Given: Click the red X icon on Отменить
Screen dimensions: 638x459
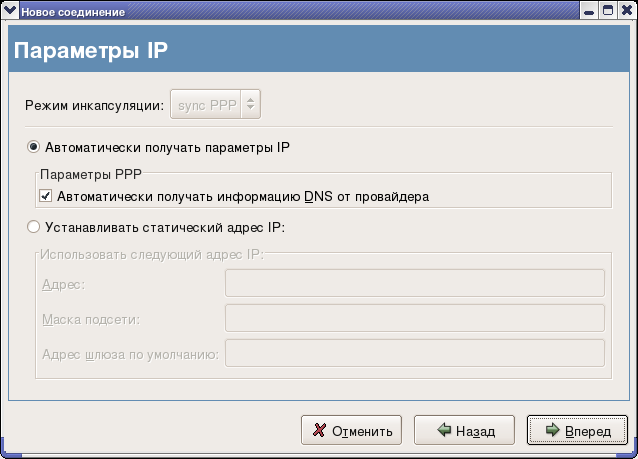Looking at the screenshot, I should tap(319, 430).
